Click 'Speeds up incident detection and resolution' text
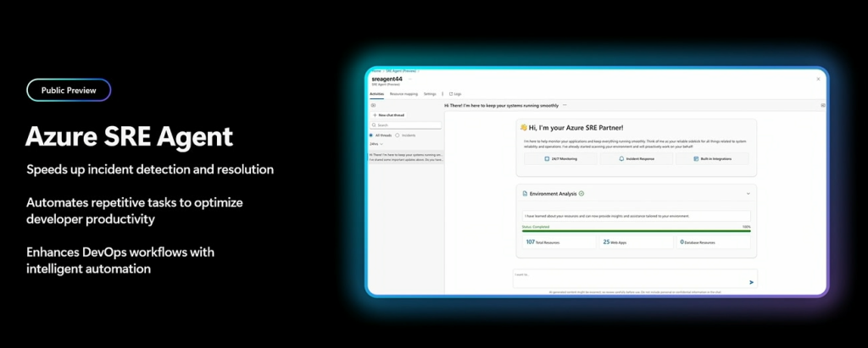Viewport: 868px width, 348px height. (150, 169)
